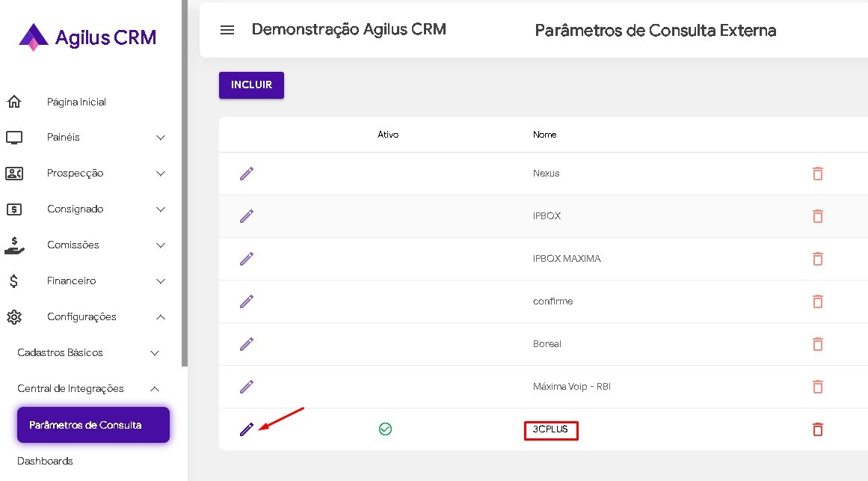Open the hamburger menu icon
This screenshot has height=481, width=868.
pos(227,30)
